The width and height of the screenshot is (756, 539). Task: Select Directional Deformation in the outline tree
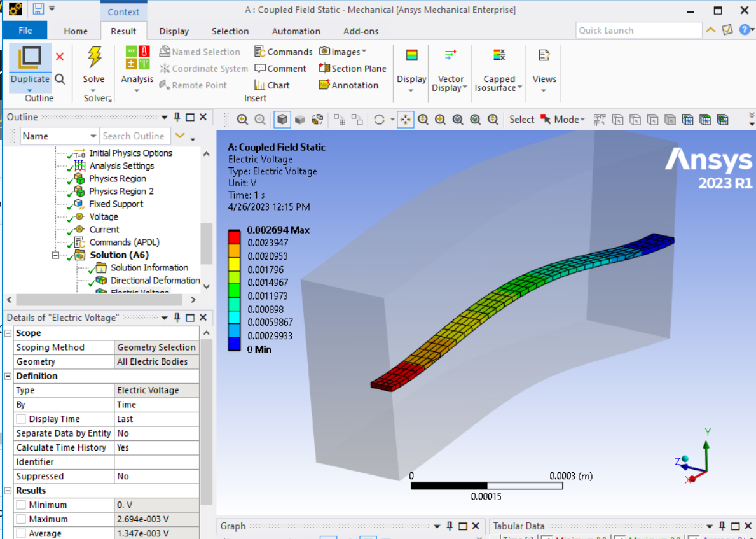[155, 281]
